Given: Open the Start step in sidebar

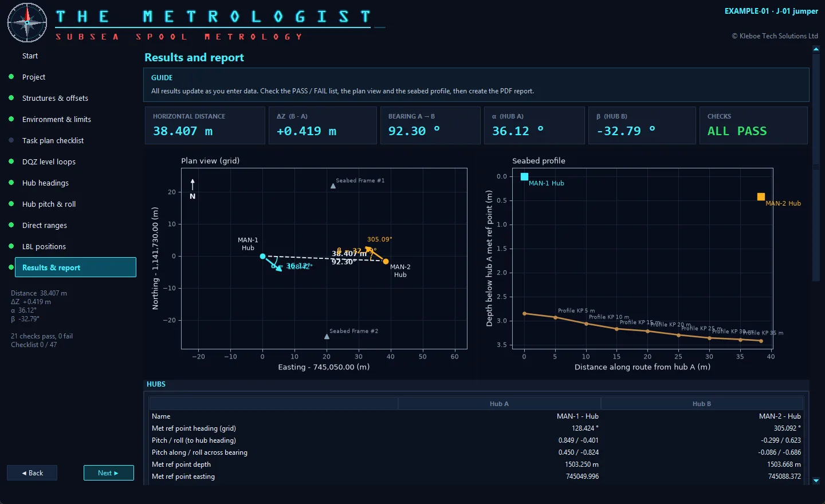Looking at the screenshot, I should pyautogui.click(x=30, y=56).
